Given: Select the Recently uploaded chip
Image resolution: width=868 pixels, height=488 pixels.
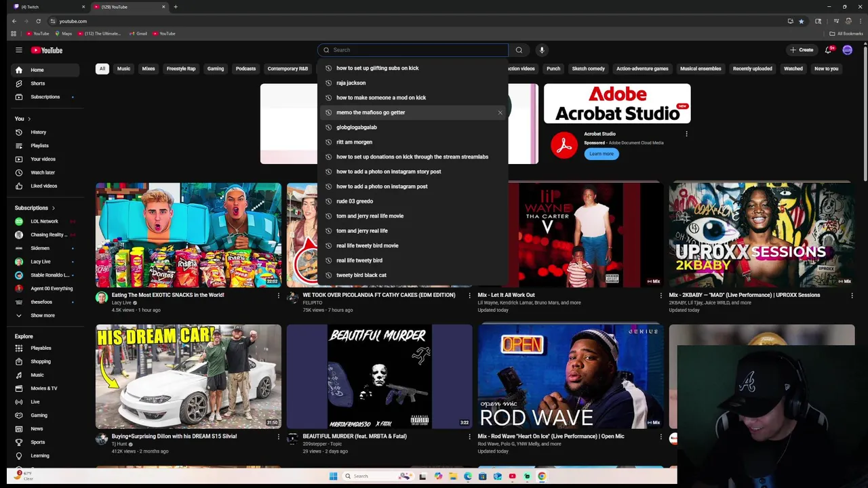Looking at the screenshot, I should coord(752,68).
